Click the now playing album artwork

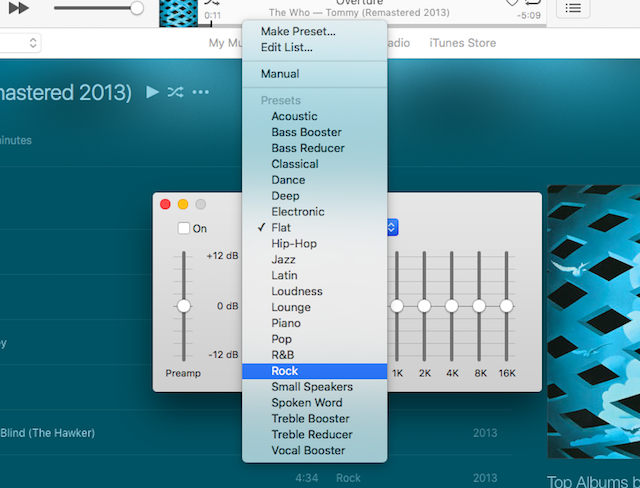pyautogui.click(x=178, y=12)
